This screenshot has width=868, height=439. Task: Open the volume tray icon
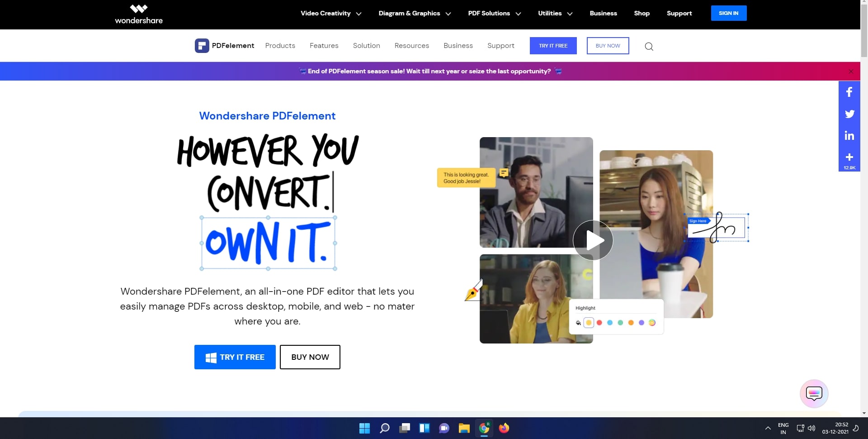point(811,428)
